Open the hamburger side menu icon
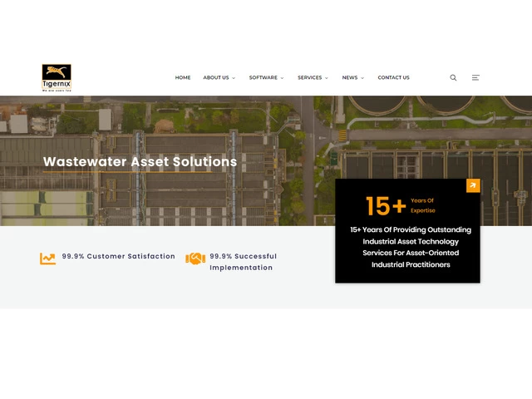This screenshot has width=532, height=399. 475,77
